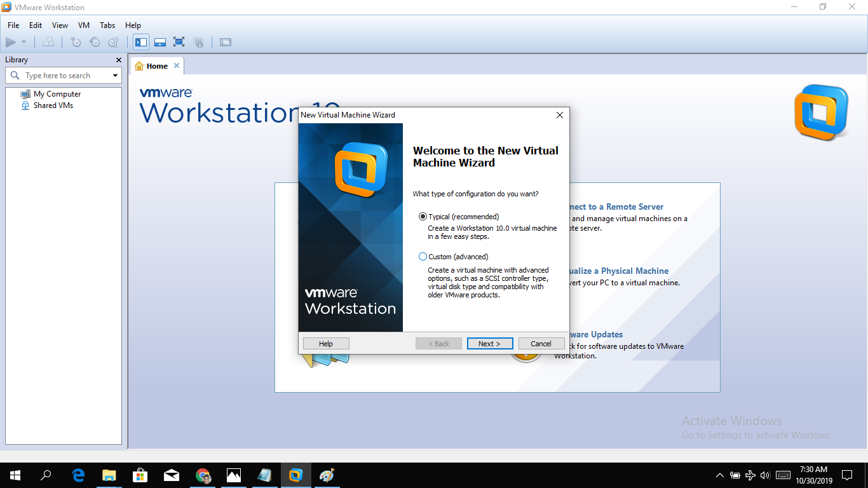Click the full screen mode toolbar icon
This screenshot has height=488, width=868.
[x=179, y=43]
